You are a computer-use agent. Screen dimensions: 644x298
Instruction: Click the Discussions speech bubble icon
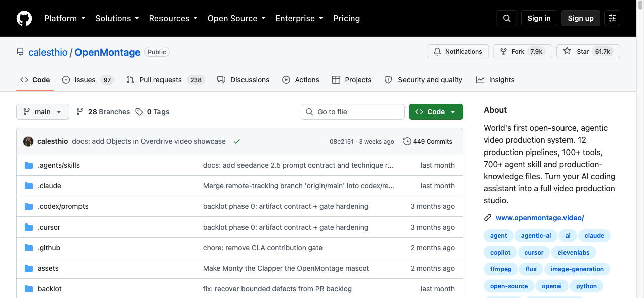(x=221, y=80)
